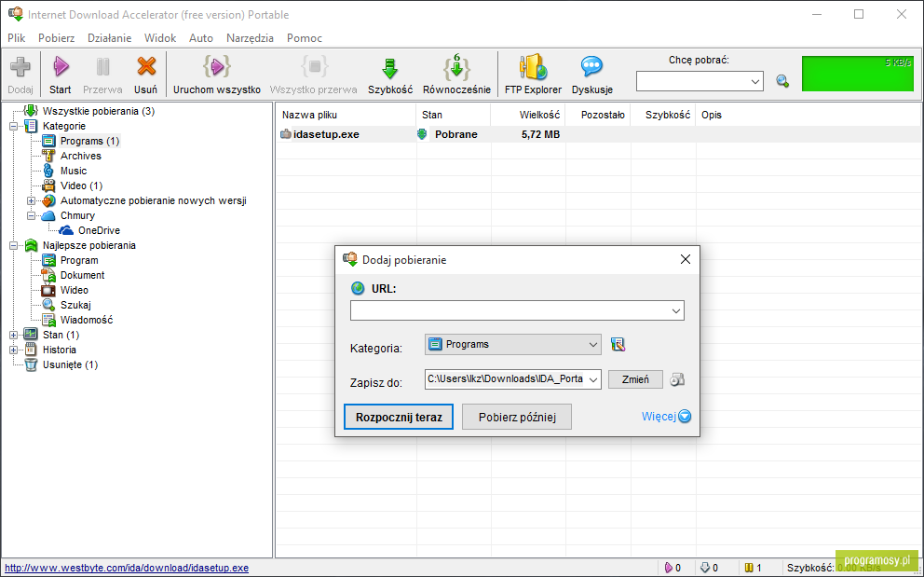Click the paused count status bar icon
Viewport: 924px width, 577px height.
(749, 568)
